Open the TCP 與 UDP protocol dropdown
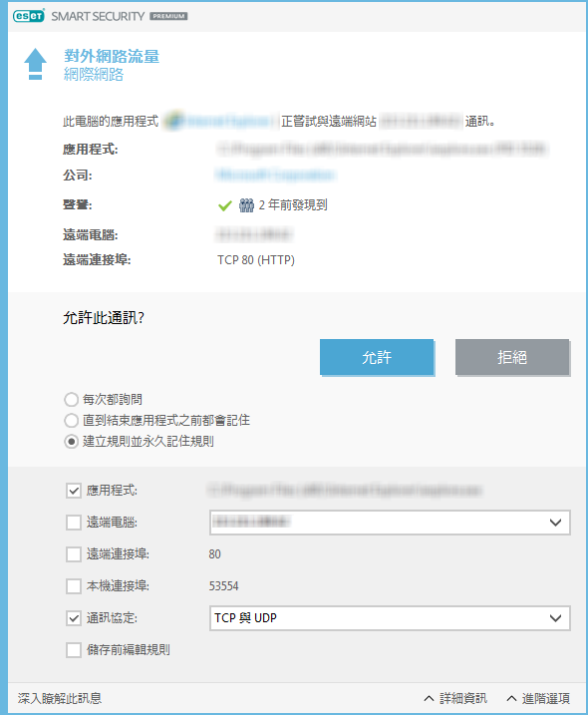This screenshot has width=588, height=715. click(x=390, y=618)
